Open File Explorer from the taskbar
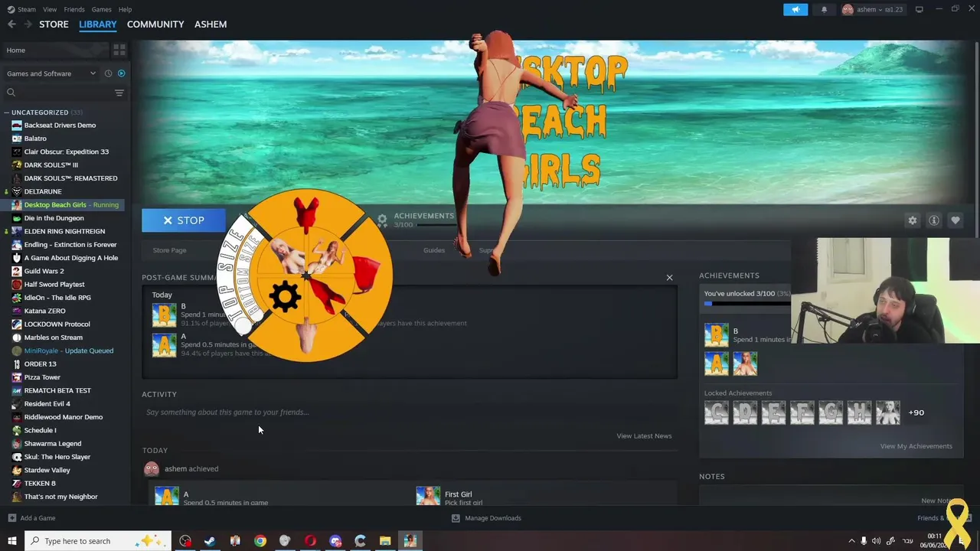 coord(385,541)
